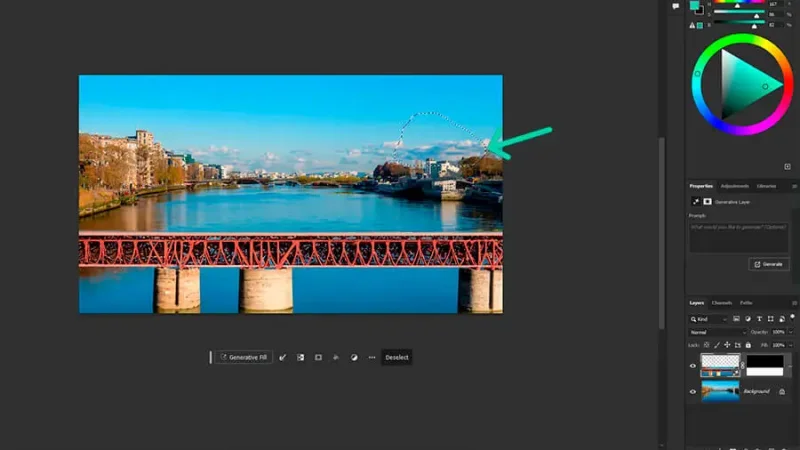Filter layers by type layers icon
The width and height of the screenshot is (800, 450).
click(759, 319)
